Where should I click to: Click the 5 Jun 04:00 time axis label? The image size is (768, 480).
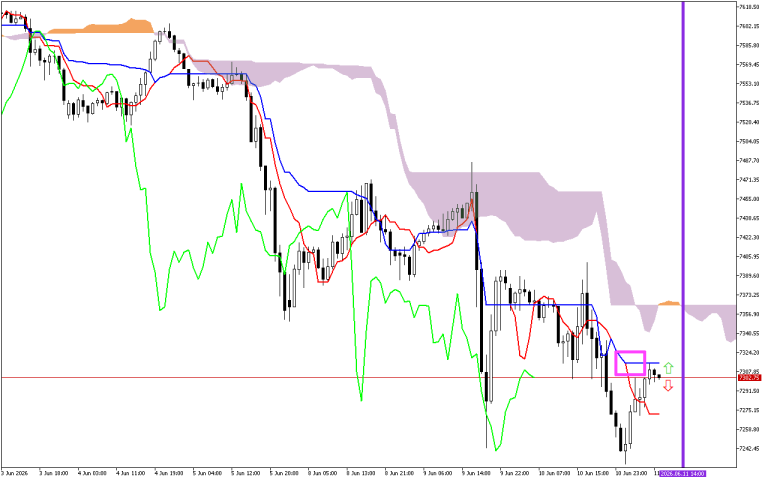(207, 474)
